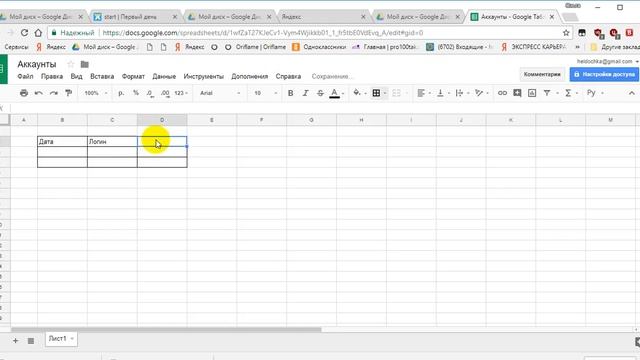640x360 pixels.
Task: Undo the last action
Action: click(39, 93)
